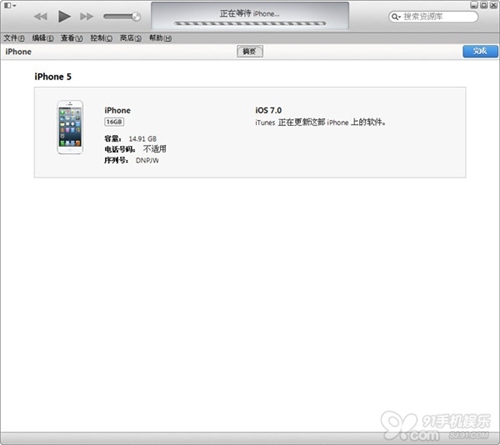Click the blue 完成 button
Image resolution: width=500 pixels, height=445 pixels.
pos(480,51)
